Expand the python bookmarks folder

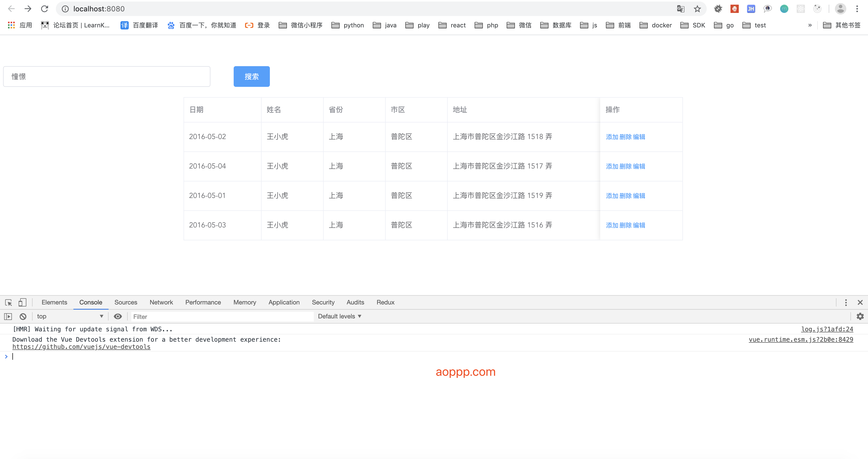[348, 25]
